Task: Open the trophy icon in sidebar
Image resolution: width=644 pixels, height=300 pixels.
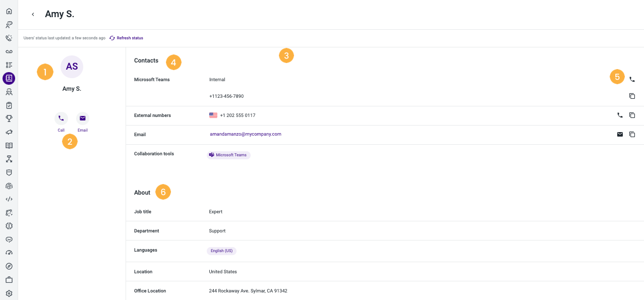Action: click(x=9, y=118)
